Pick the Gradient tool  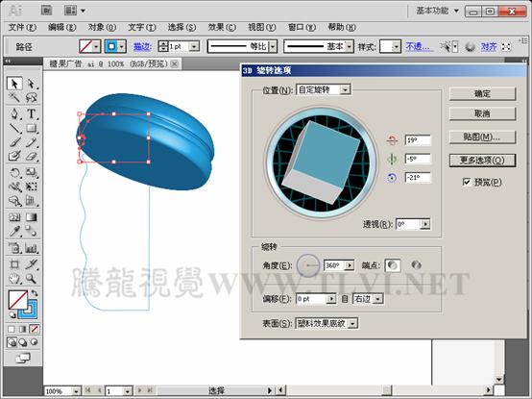31,217
